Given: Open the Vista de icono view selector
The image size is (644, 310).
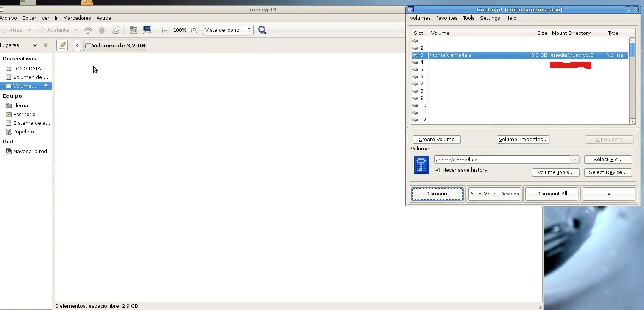Looking at the screenshot, I should pyautogui.click(x=228, y=30).
